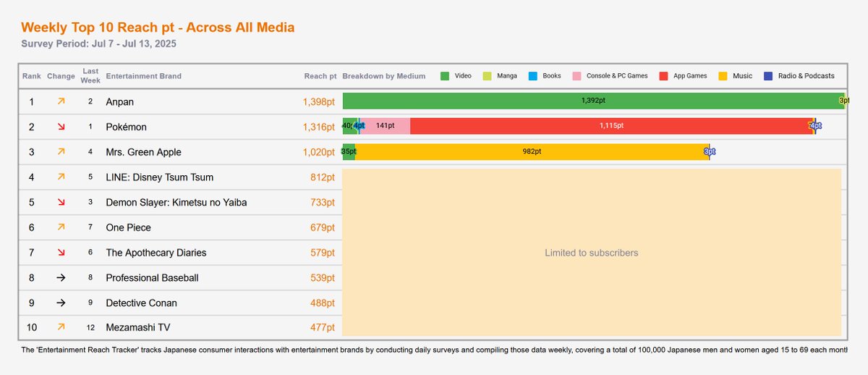
Task: Click the 488pt reach value
Action: click(323, 303)
